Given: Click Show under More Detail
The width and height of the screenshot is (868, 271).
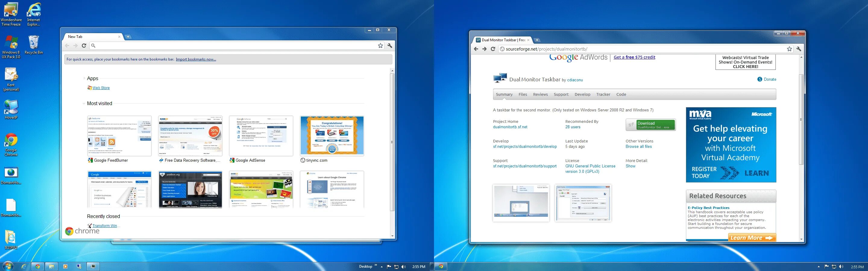Looking at the screenshot, I should 631,166.
